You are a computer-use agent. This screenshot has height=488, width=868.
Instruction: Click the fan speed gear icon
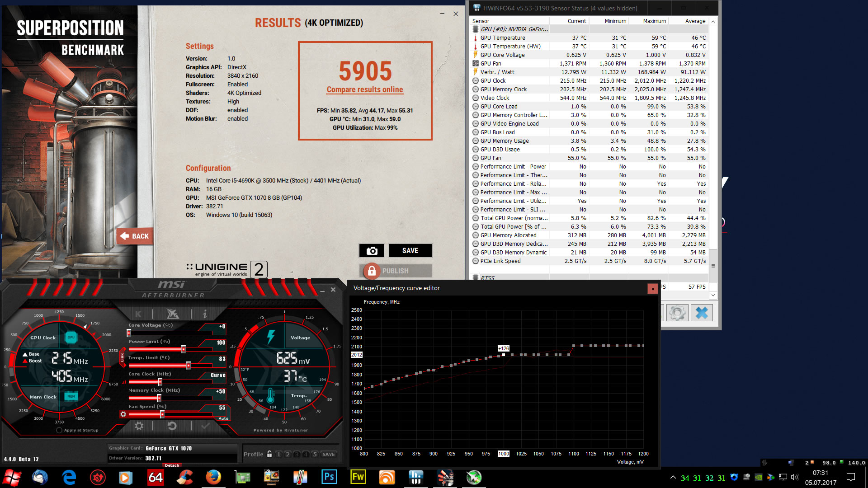point(123,414)
